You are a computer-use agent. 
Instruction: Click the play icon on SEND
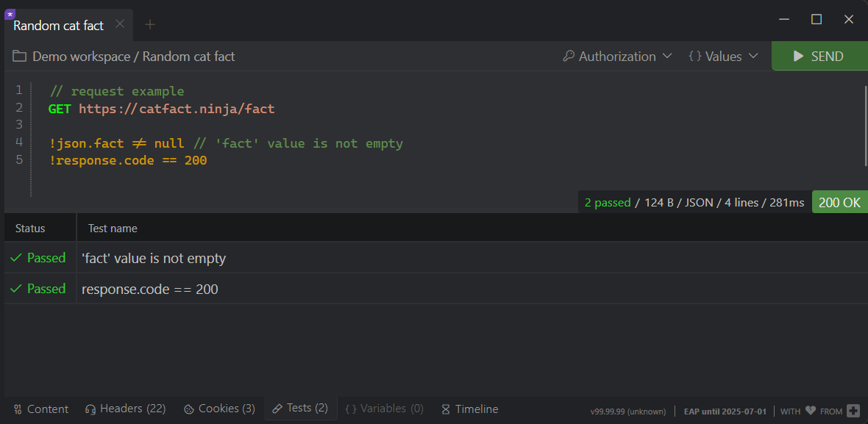tap(798, 57)
